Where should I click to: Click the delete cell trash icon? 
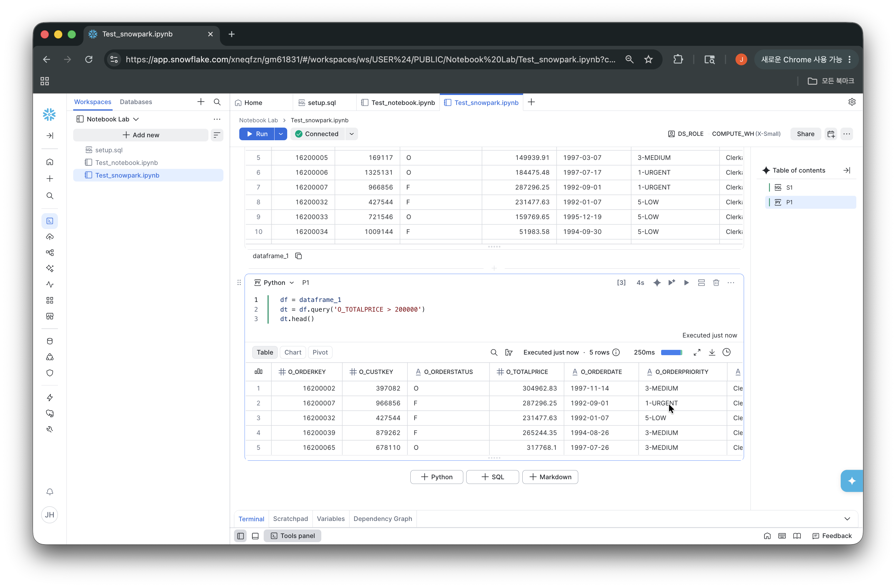[x=716, y=283]
